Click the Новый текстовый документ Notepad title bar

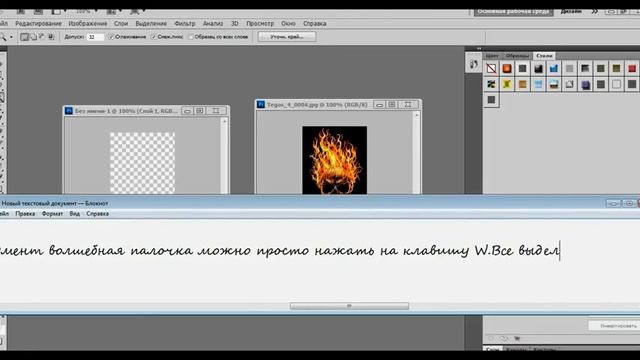[x=320, y=203]
